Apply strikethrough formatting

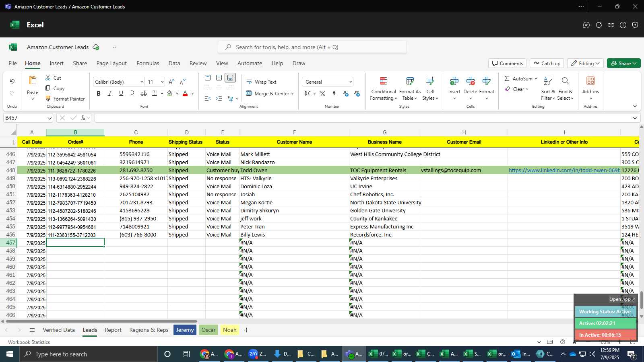pyautogui.click(x=144, y=93)
